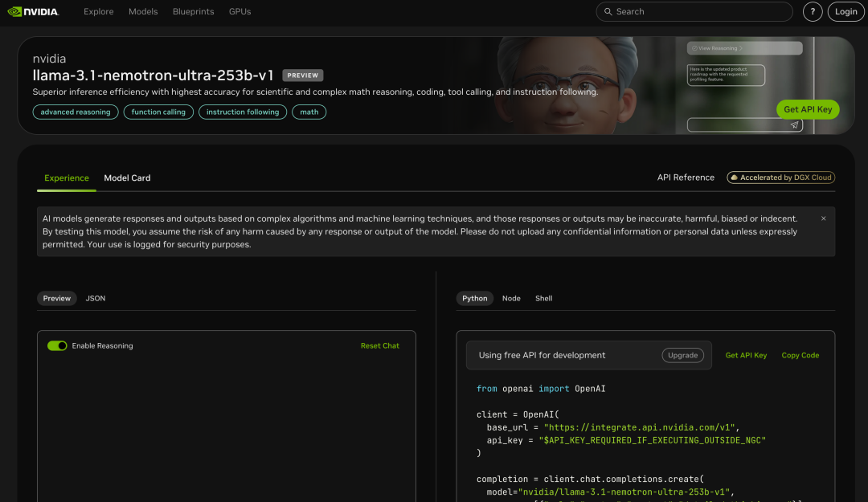Select the Shell code tab
This screenshot has width=868, height=502.
[x=543, y=298]
